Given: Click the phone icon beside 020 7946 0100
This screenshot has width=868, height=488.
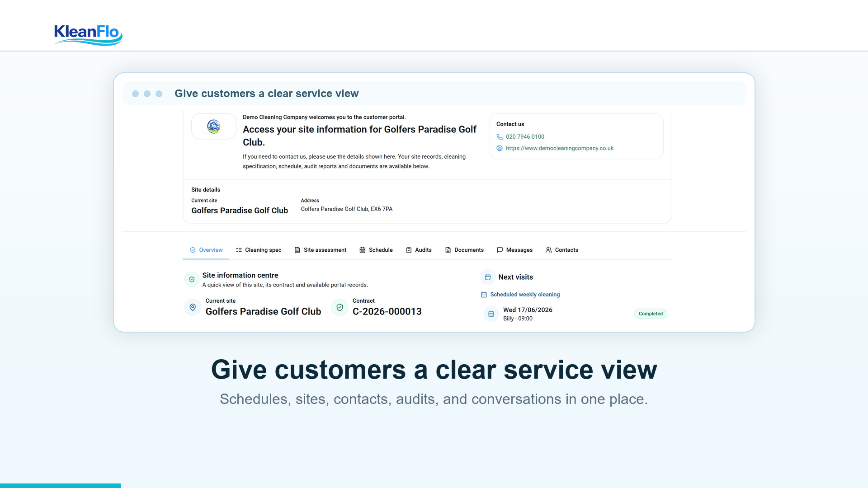Looking at the screenshot, I should click(x=500, y=137).
